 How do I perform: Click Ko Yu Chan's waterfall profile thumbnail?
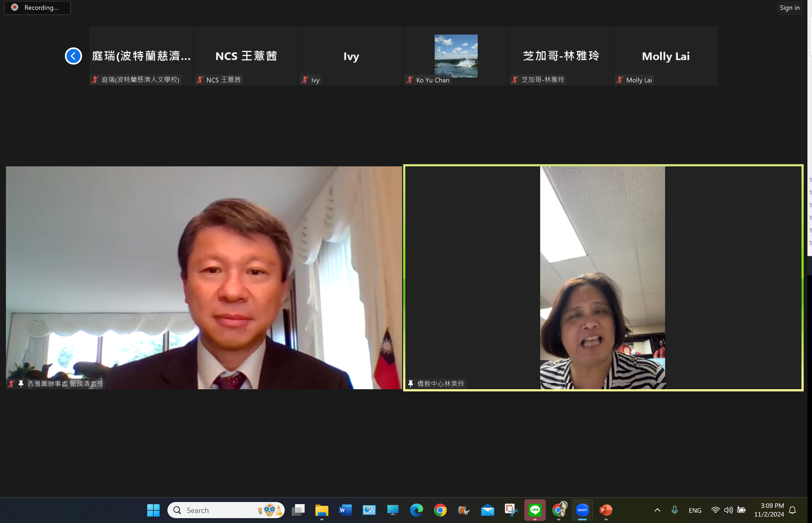tap(456, 56)
